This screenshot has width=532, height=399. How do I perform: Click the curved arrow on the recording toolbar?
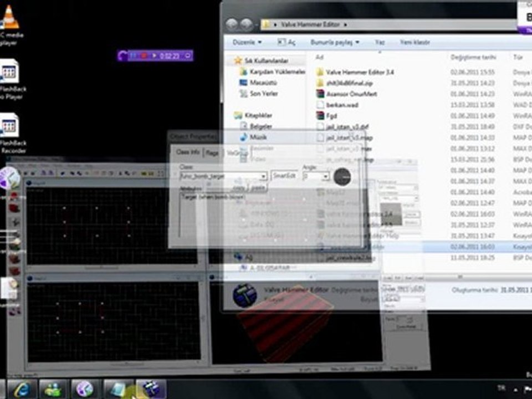(123, 55)
